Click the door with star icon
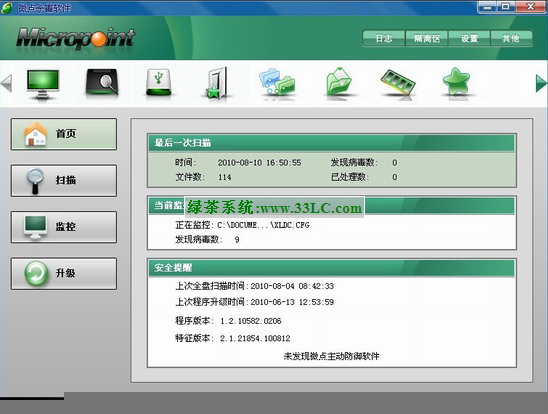Viewport: 548px width, 414px height. pos(217,83)
